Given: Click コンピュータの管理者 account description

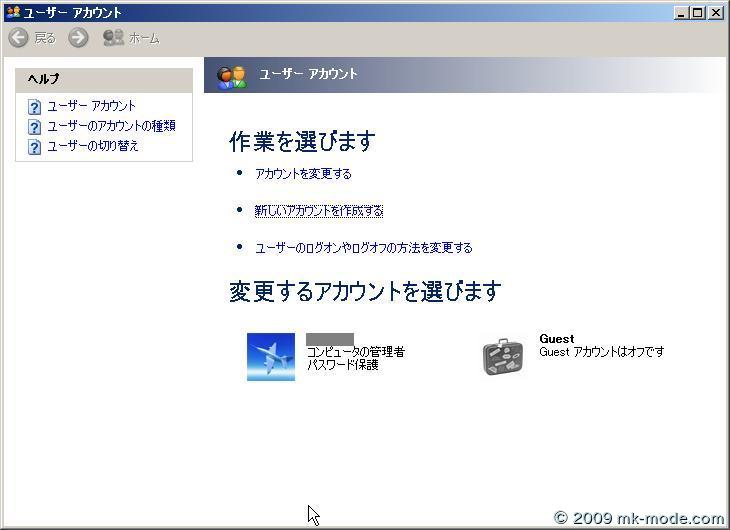Looking at the screenshot, I should (355, 352).
